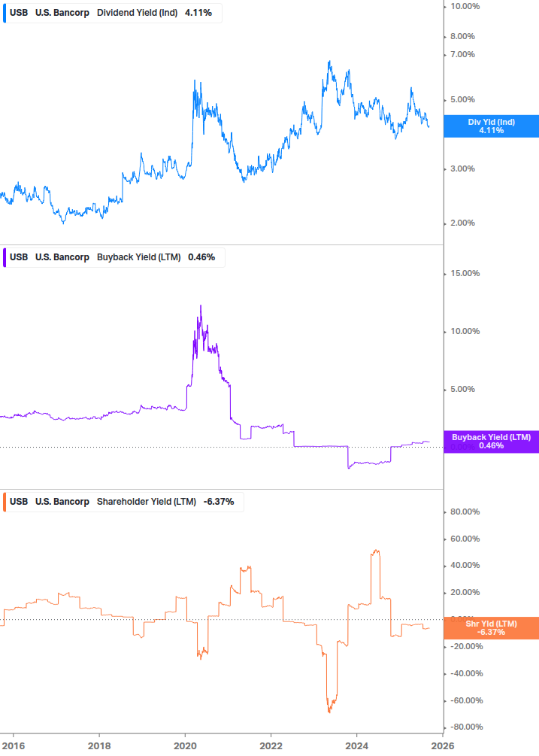Click the USB Buyback Yield (LTM) legend label
This screenshot has height=756, width=539.
pos(114,257)
